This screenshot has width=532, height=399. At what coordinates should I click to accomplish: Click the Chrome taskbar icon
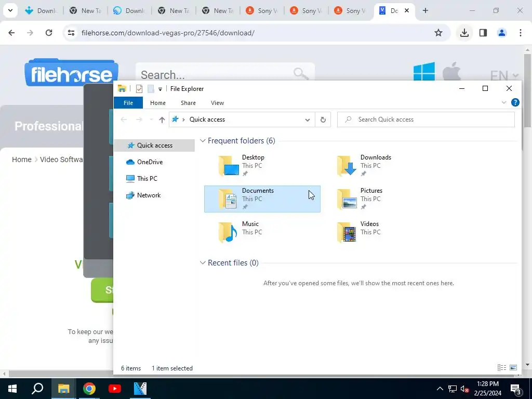[x=89, y=389]
